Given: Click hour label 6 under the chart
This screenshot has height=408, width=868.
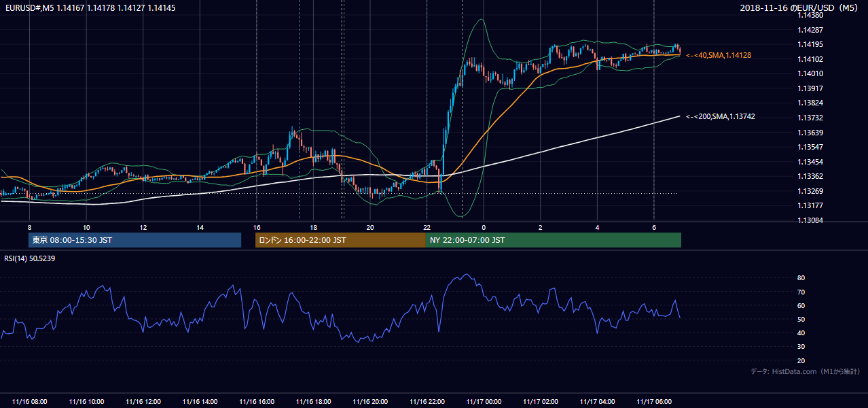Looking at the screenshot, I should click(x=653, y=227).
